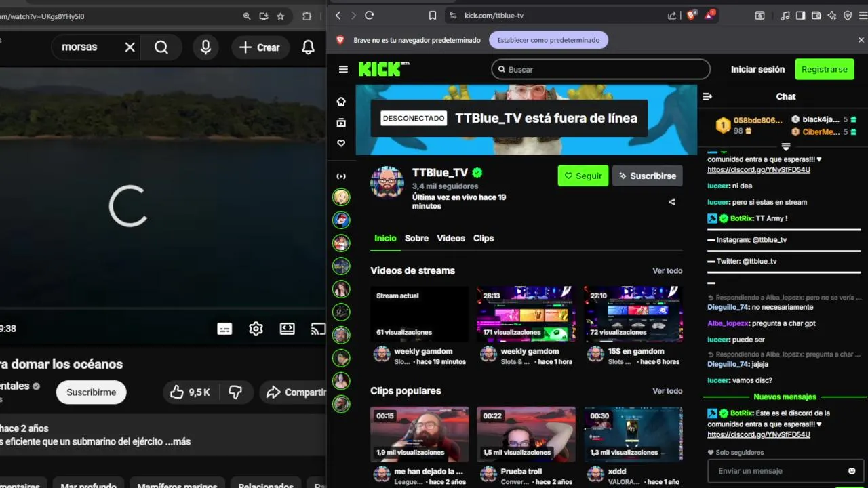Open the 'xddd' clip thumbnail
Image resolution: width=868 pixels, height=488 pixels.
pos(633,434)
